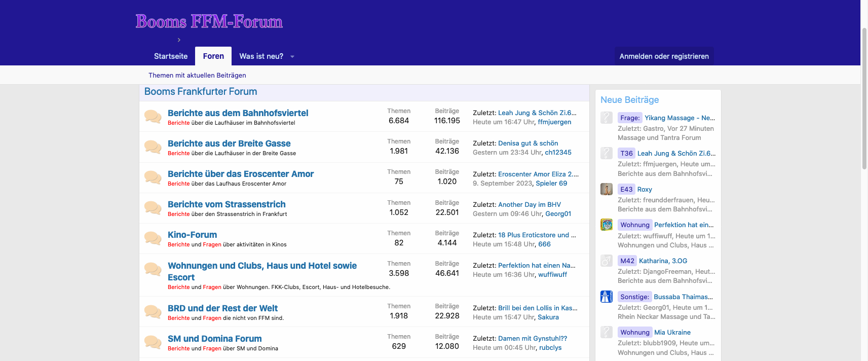This screenshot has height=361, width=868.
Task: Click the SM und Domina Forum bubble icon
Action: point(153,342)
